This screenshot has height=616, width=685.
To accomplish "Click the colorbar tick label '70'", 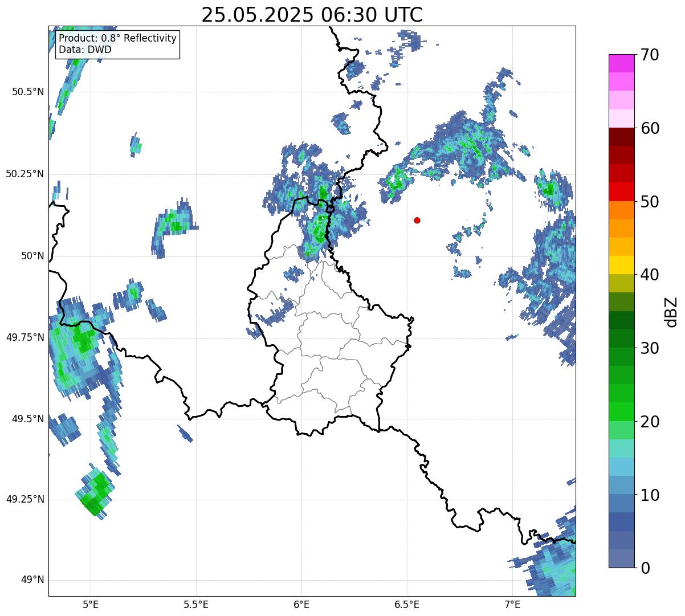I will 650,55.
